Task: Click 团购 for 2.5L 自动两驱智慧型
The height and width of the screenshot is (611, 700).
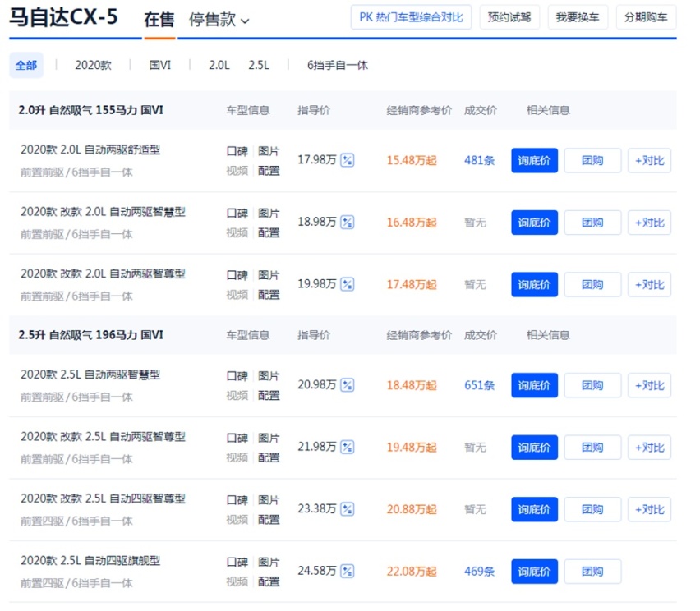Action: [592, 385]
